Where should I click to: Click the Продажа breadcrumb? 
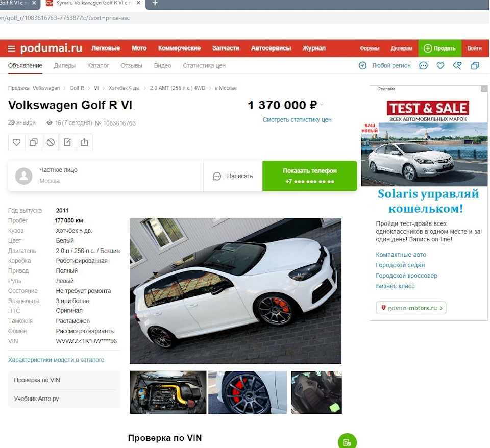(x=19, y=88)
